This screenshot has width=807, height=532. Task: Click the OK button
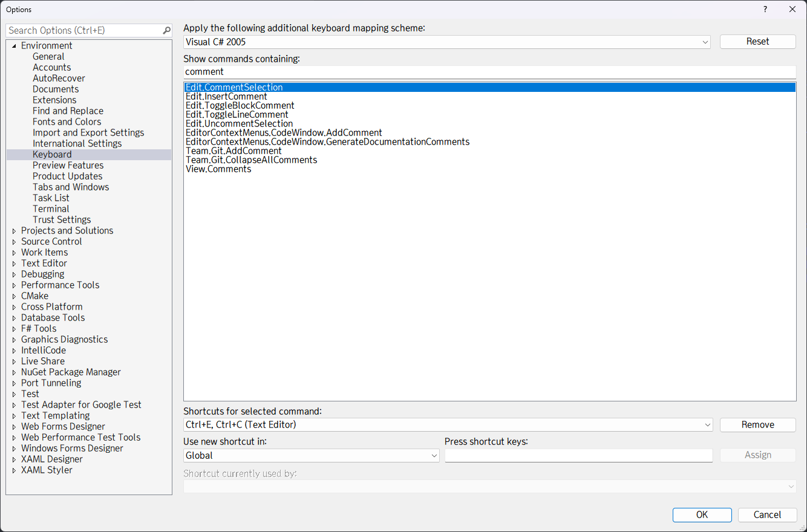pyautogui.click(x=702, y=514)
